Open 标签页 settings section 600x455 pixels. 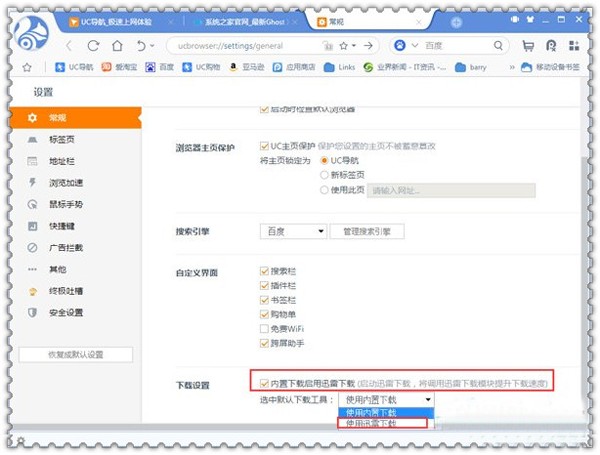[76, 139]
